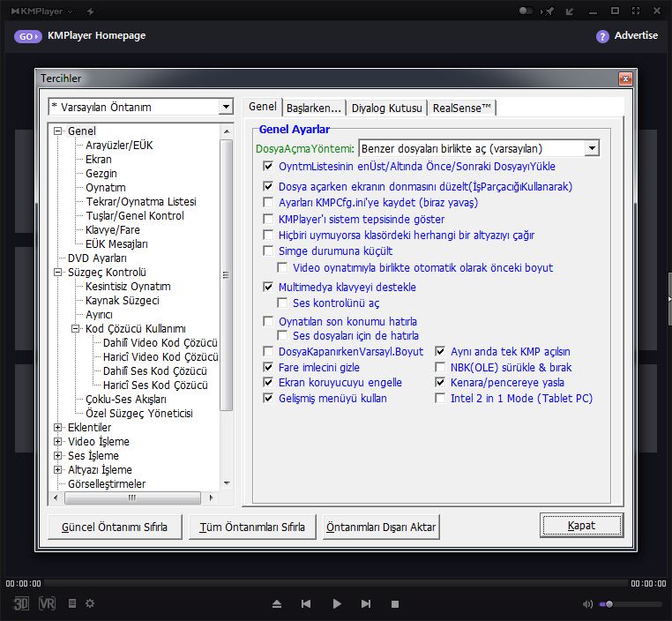Open KMPlayer Homepage link
The image size is (672, 621).
coord(96,35)
